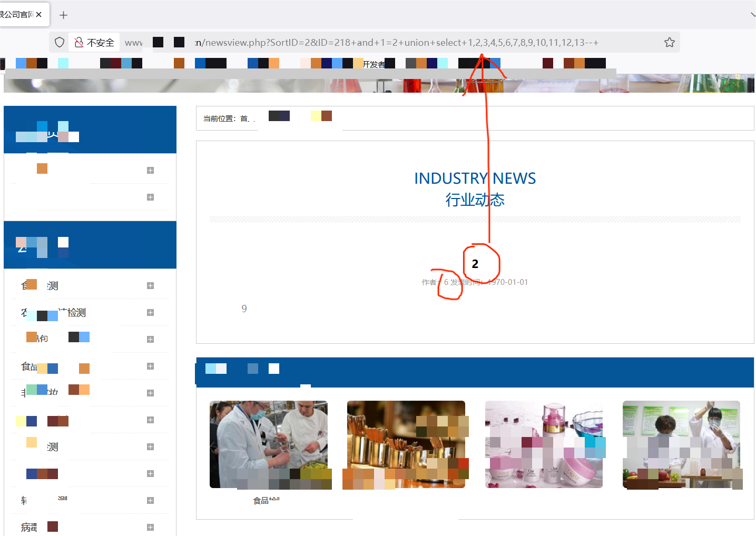Click the address bar with the newsview.php URL

(x=395, y=43)
